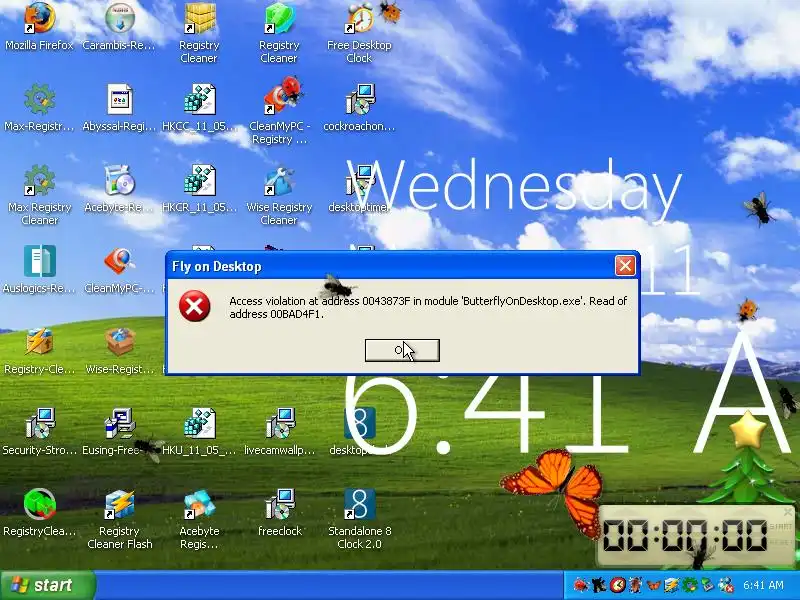Click the black cat tray icon
The image size is (800, 600).
(598, 585)
